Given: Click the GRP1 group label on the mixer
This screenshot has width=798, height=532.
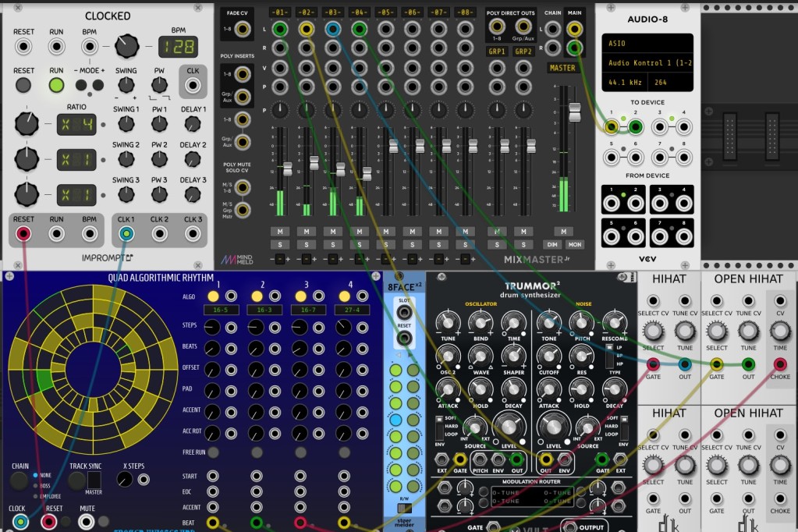Looking at the screenshot, I should point(497,51).
